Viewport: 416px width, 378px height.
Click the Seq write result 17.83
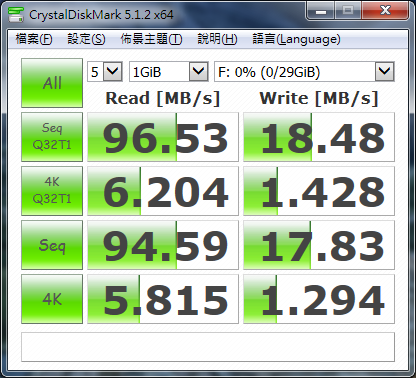319,245
